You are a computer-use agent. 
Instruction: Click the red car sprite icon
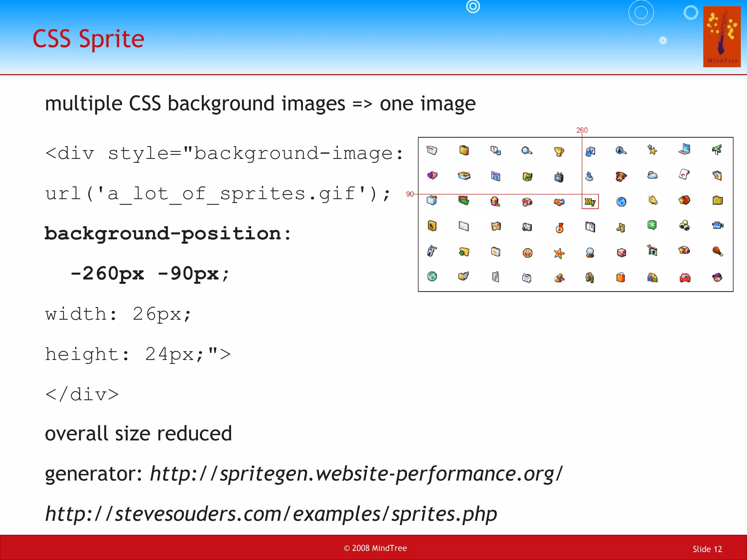click(685, 278)
